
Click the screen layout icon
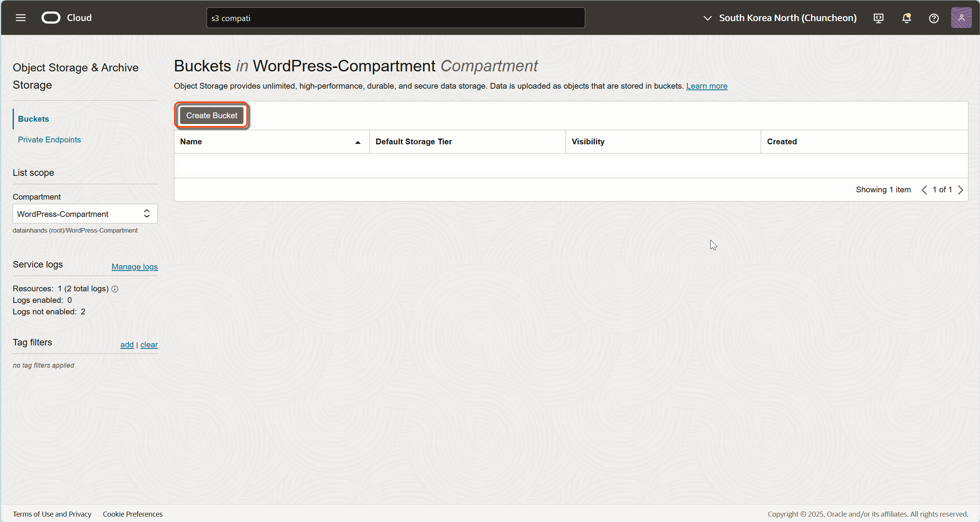[879, 18]
